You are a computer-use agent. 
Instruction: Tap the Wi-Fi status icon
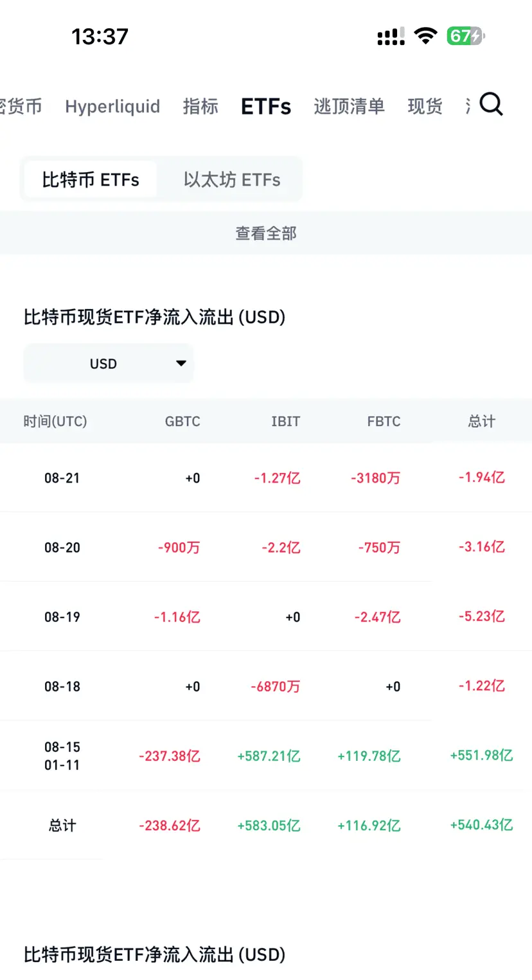(x=425, y=36)
